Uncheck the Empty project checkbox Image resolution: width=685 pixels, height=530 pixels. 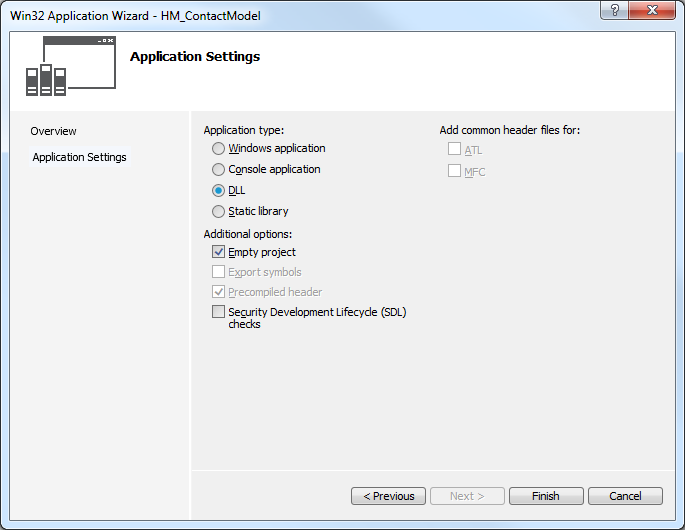point(218,252)
